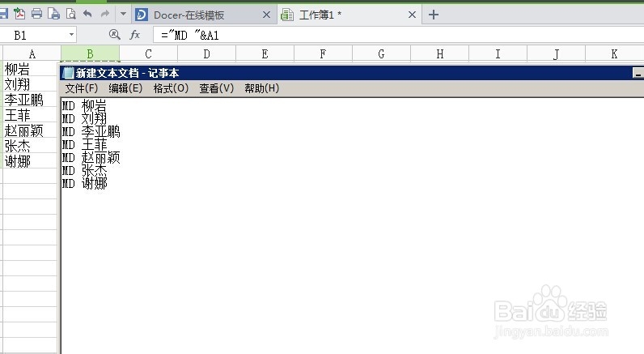Click the 工作簿1 spreadsheet icon

(x=287, y=15)
